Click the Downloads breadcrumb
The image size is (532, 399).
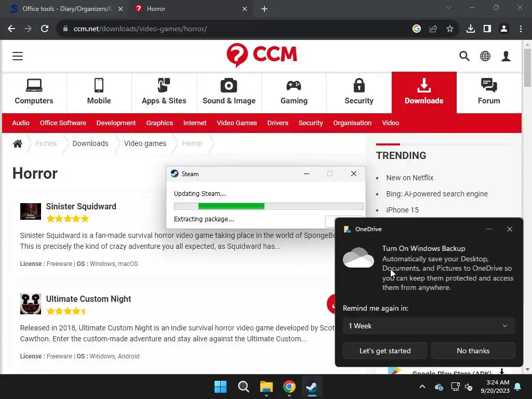click(x=90, y=143)
